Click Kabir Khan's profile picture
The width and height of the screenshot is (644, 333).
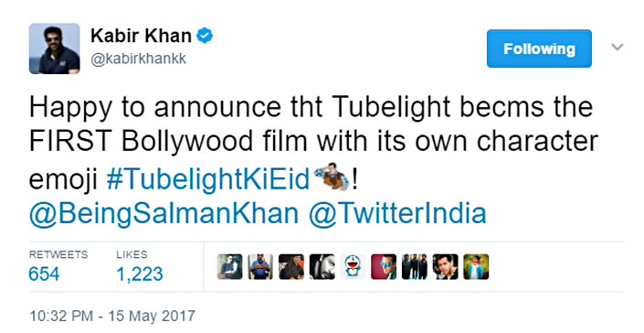54,48
